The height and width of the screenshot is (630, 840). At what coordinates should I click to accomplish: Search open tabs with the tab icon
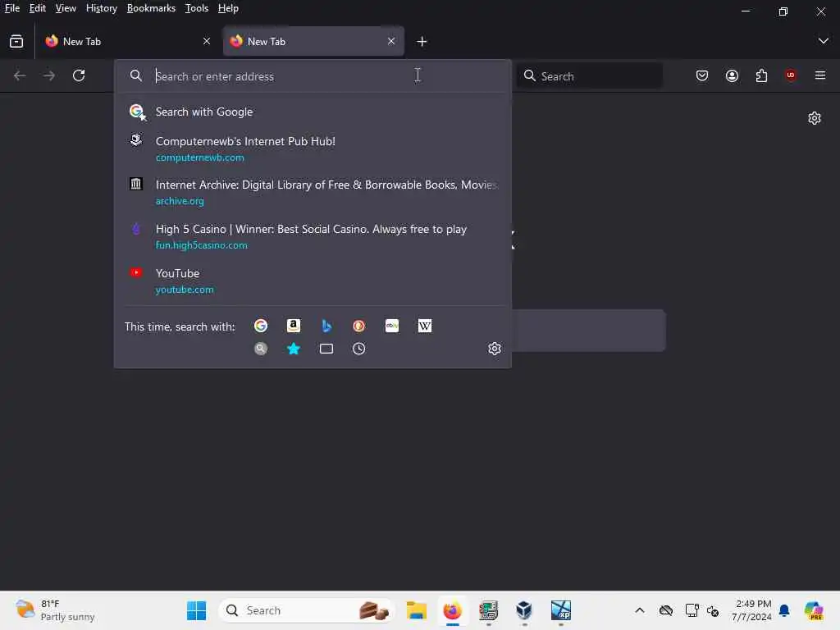pyautogui.click(x=326, y=349)
